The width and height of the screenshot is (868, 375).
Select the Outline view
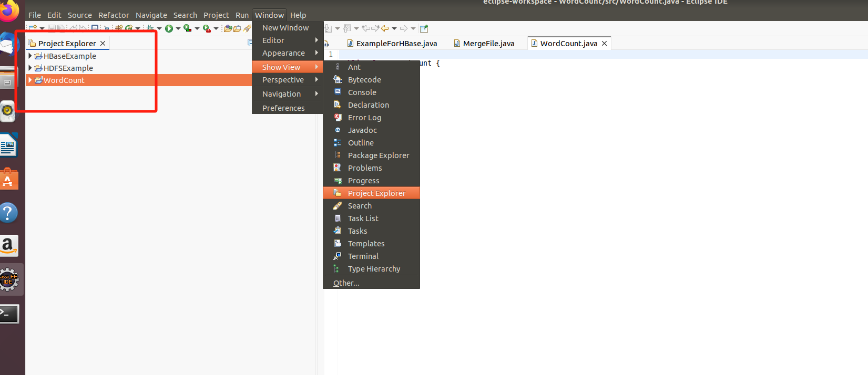coord(371,143)
